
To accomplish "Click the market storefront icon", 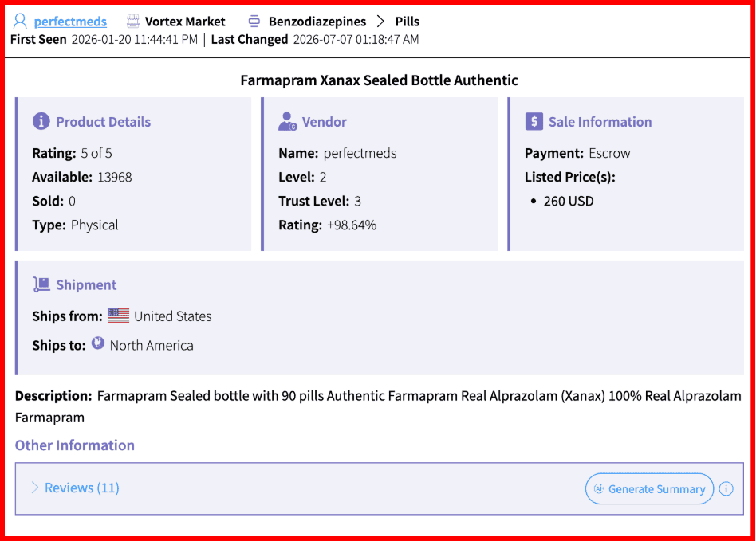I will [133, 22].
